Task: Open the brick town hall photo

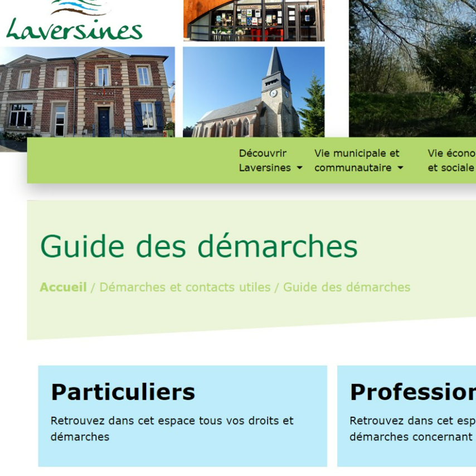Action: pos(87,94)
